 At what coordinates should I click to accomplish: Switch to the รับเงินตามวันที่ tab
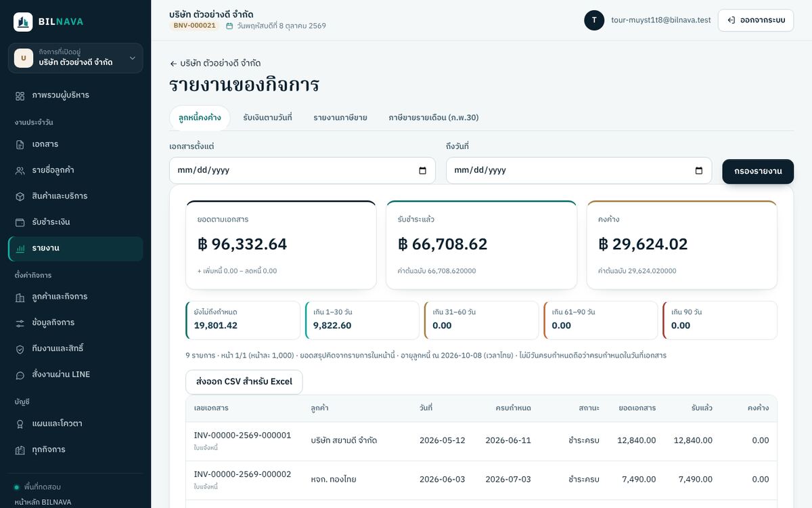[x=267, y=118]
